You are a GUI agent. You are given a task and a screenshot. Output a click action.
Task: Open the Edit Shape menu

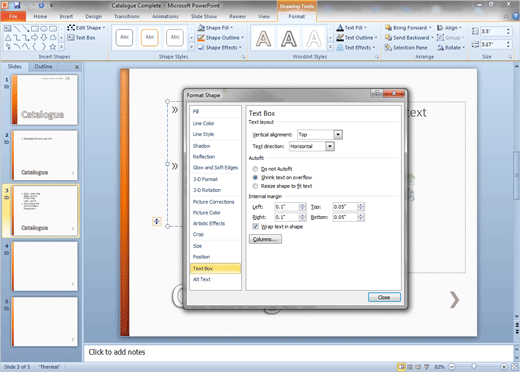click(x=86, y=28)
